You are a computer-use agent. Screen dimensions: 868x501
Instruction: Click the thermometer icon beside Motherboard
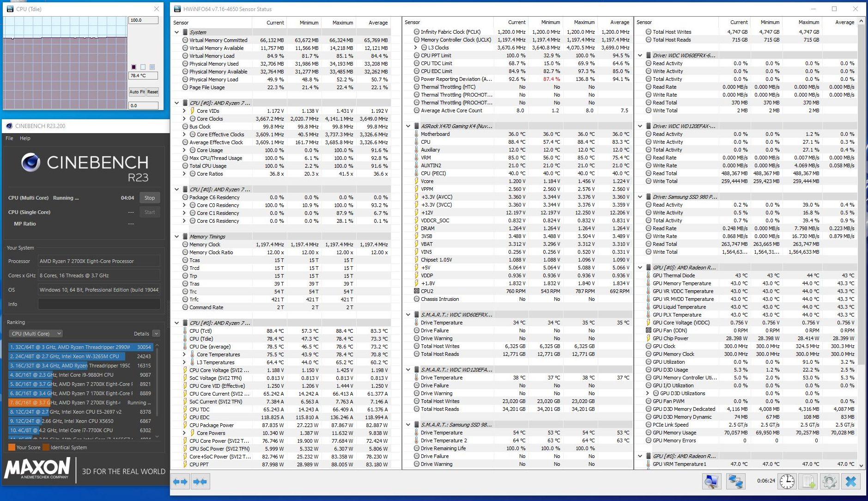coord(416,134)
